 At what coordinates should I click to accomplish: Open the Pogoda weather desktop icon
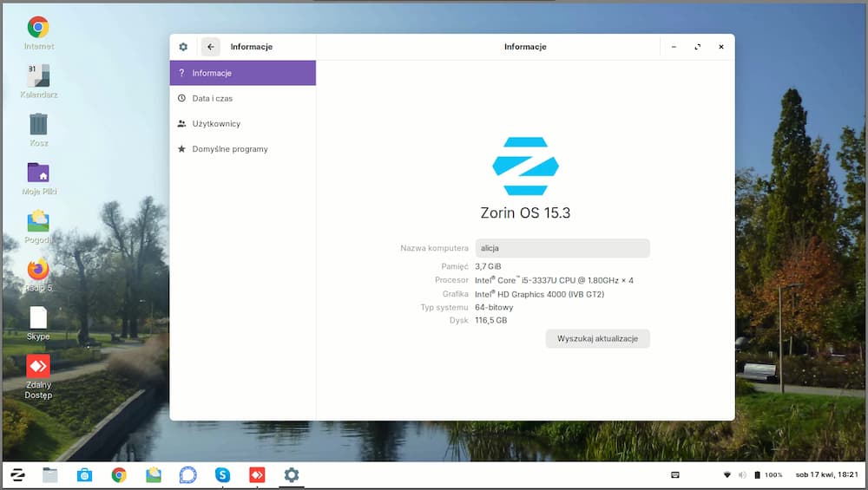38,220
